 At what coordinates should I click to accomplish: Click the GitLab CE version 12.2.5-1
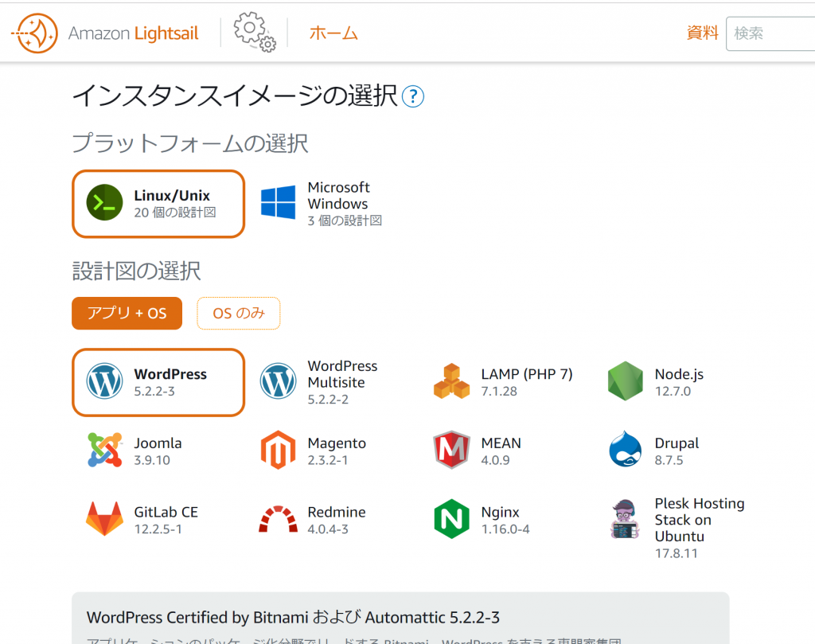158,529
